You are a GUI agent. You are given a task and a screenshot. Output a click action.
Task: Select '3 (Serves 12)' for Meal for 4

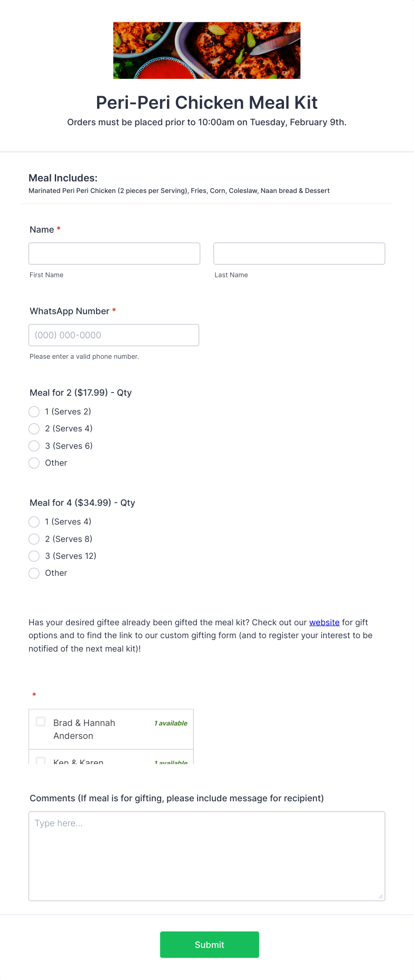[34, 556]
